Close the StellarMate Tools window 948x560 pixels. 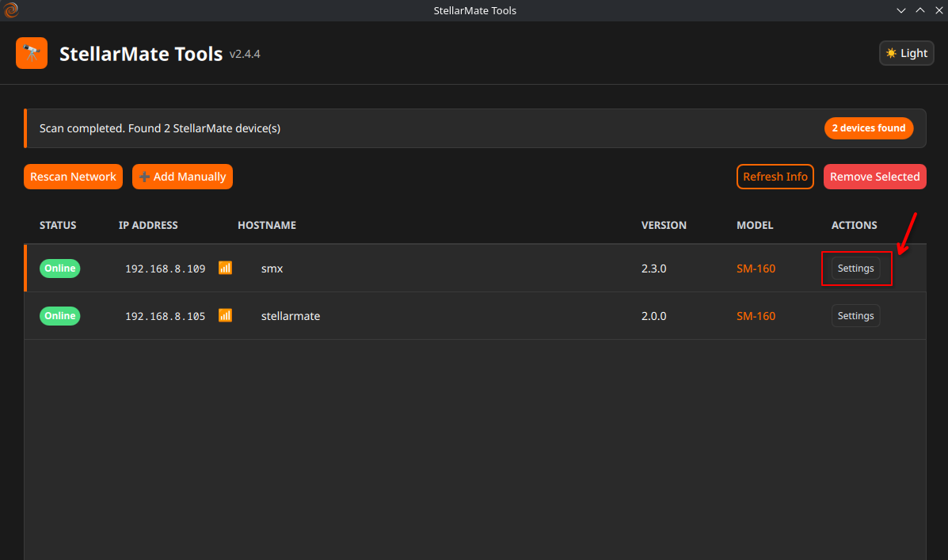pos(939,10)
